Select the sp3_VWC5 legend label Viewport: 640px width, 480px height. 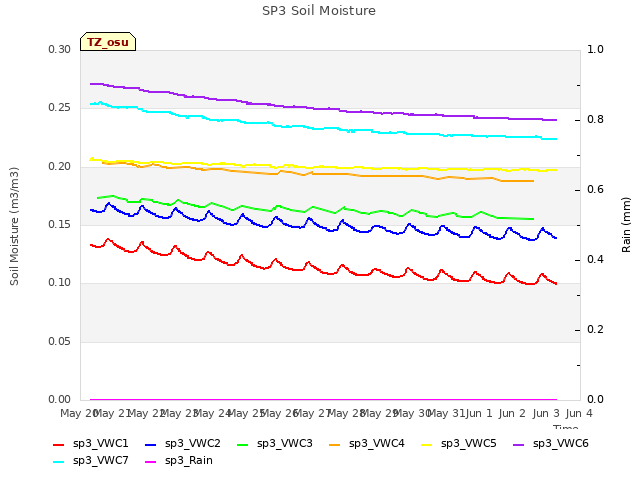coord(469,444)
